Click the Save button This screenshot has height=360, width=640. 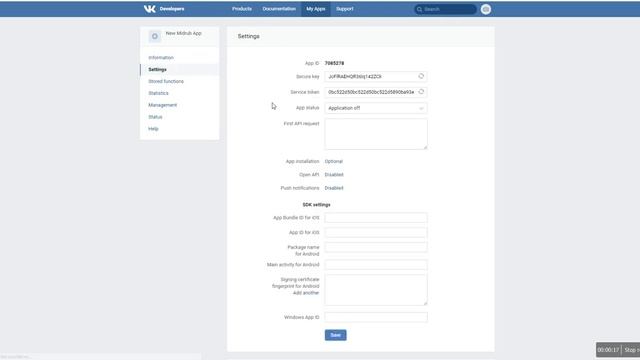tap(336, 335)
